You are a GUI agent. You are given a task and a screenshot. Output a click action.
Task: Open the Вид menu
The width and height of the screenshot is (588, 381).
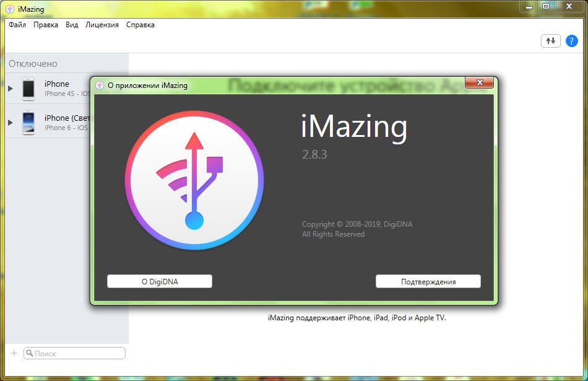click(x=72, y=25)
